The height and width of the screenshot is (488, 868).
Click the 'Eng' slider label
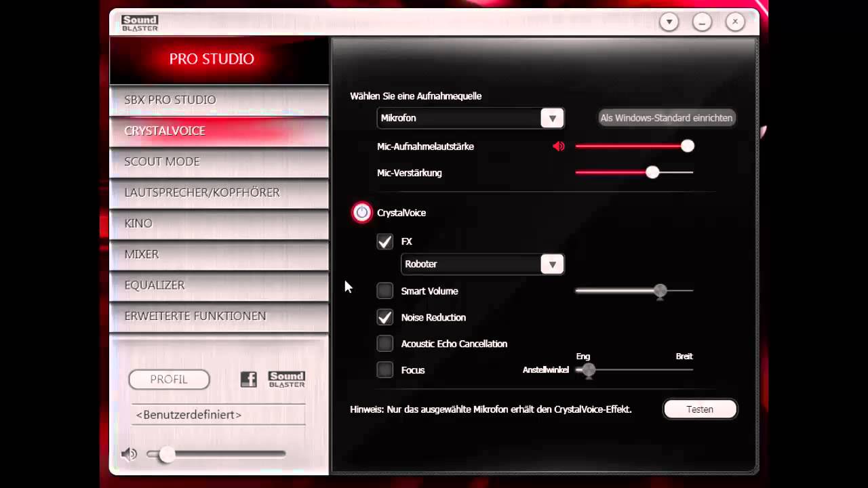[x=583, y=357]
